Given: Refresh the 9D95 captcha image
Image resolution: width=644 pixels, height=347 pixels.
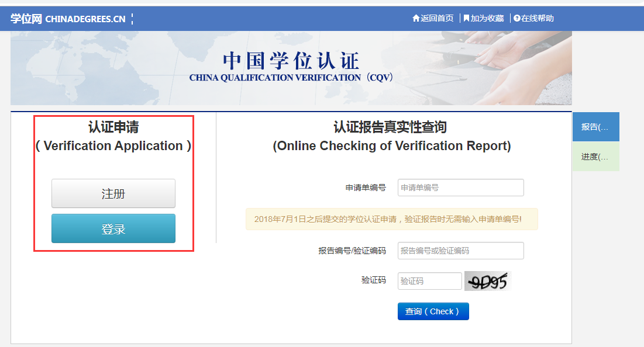Looking at the screenshot, I should (x=487, y=281).
